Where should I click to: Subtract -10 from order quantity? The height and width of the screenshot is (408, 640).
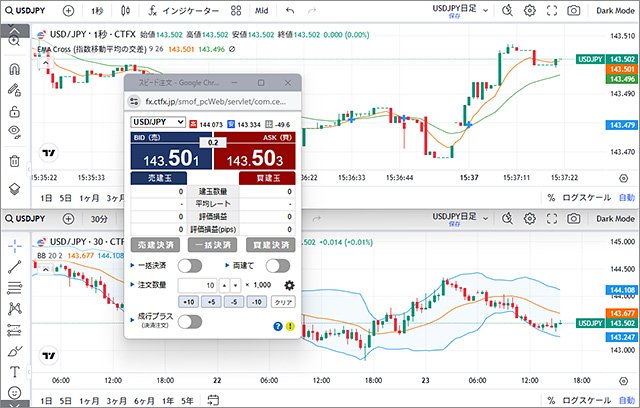[257, 302]
